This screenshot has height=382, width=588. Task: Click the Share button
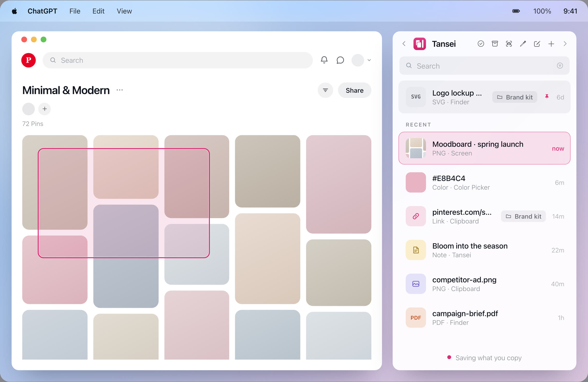pyautogui.click(x=354, y=90)
